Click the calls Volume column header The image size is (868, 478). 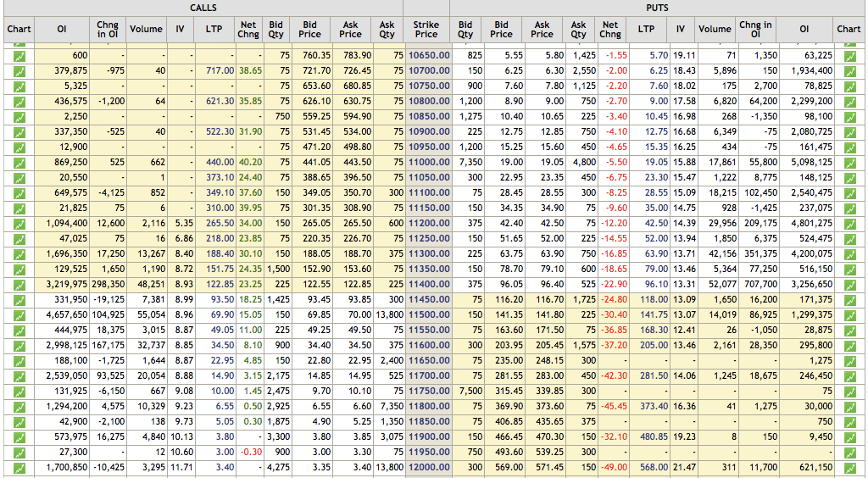coord(146,30)
